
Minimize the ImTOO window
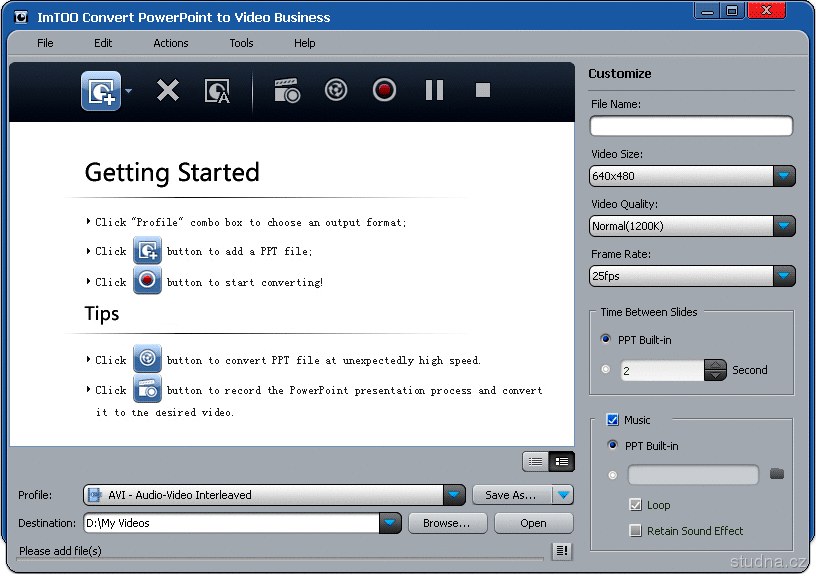click(707, 11)
